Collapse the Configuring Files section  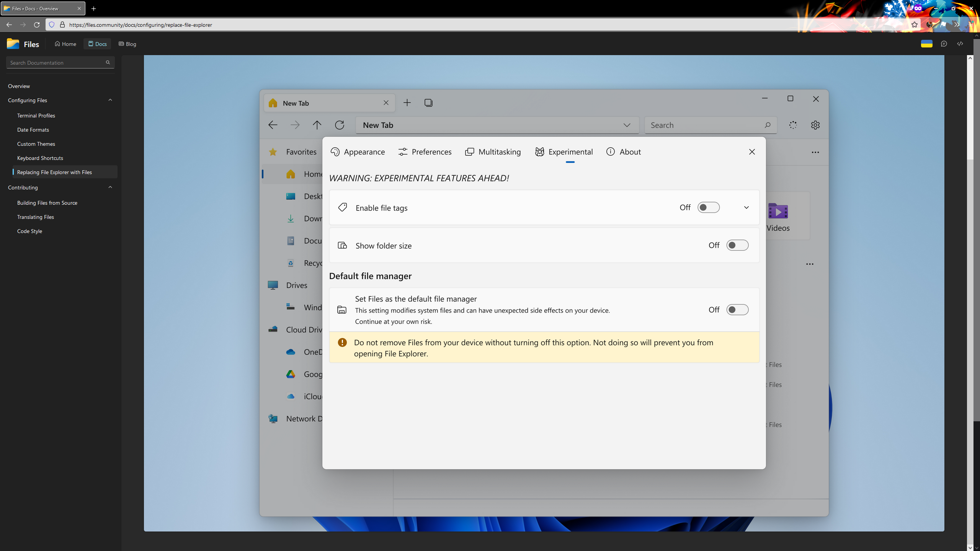click(x=110, y=100)
